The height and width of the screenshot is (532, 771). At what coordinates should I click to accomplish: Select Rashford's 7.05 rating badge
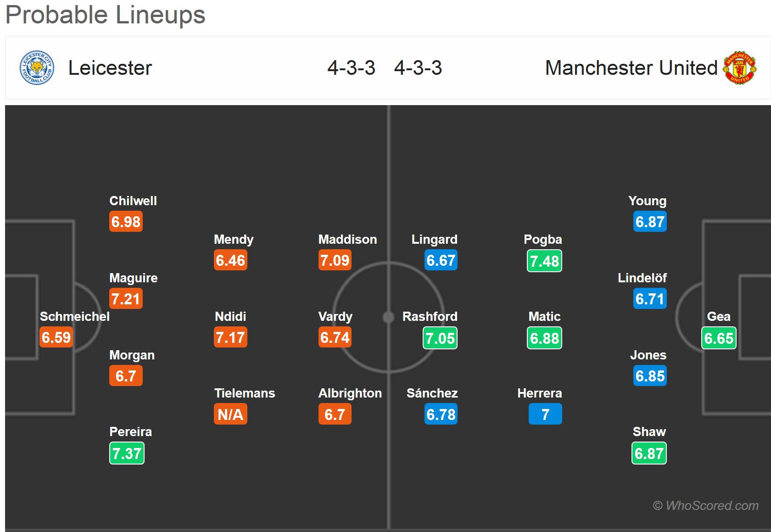(440, 338)
